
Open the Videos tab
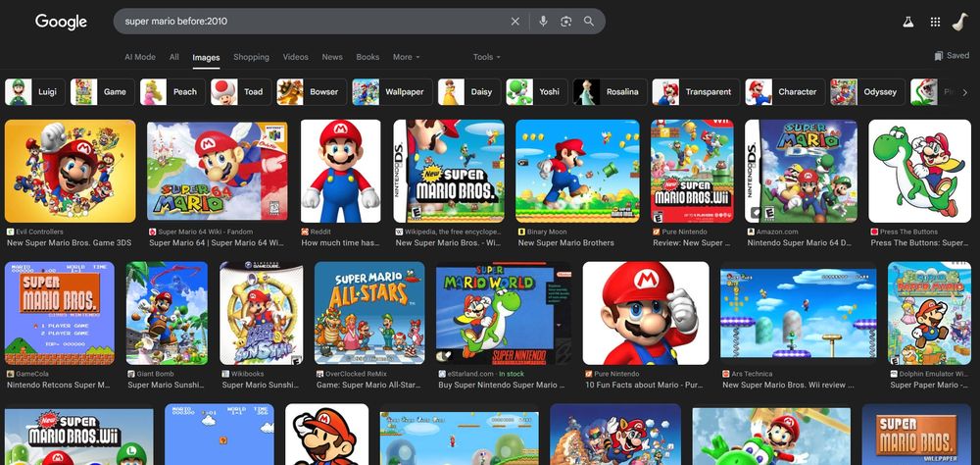click(x=296, y=57)
